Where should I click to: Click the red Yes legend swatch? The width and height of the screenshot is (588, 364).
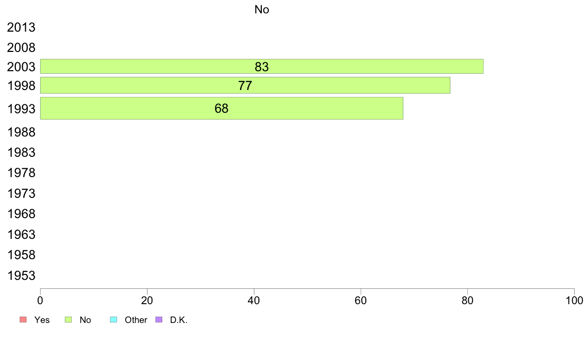[x=23, y=319]
